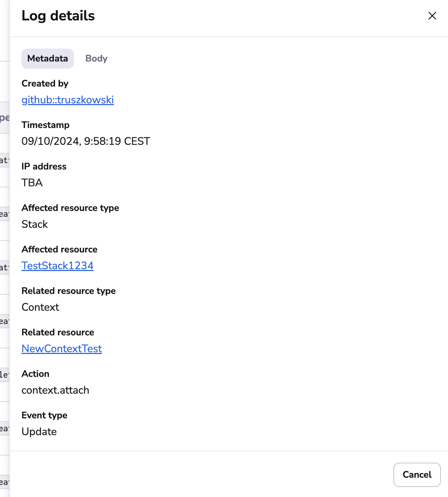This screenshot has width=448, height=497.
Task: Click the TBA IP address value
Action: [x=32, y=183]
